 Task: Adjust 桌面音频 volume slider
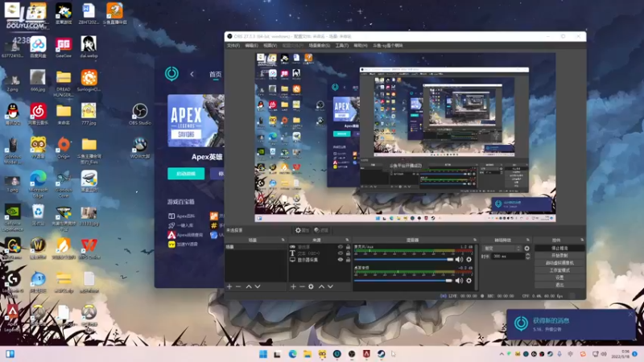pyautogui.click(x=404, y=281)
